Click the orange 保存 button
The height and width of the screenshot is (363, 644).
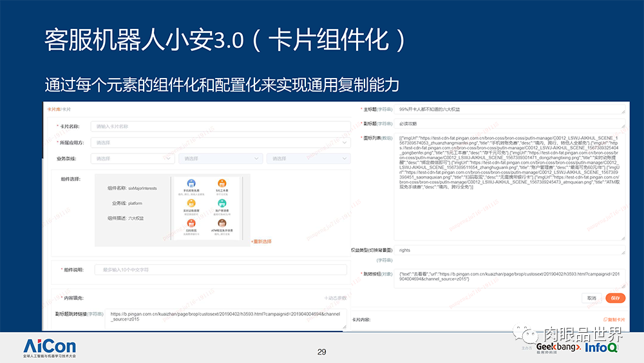[615, 298]
